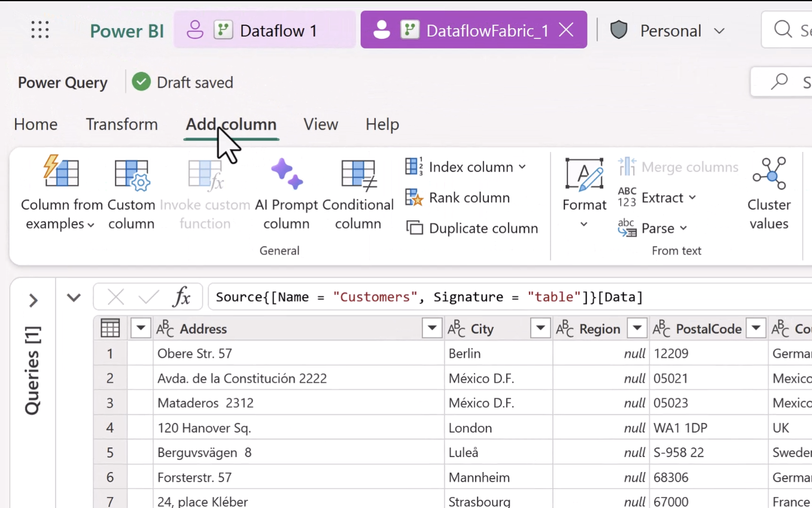Click the fx formula bar icon

(183, 296)
